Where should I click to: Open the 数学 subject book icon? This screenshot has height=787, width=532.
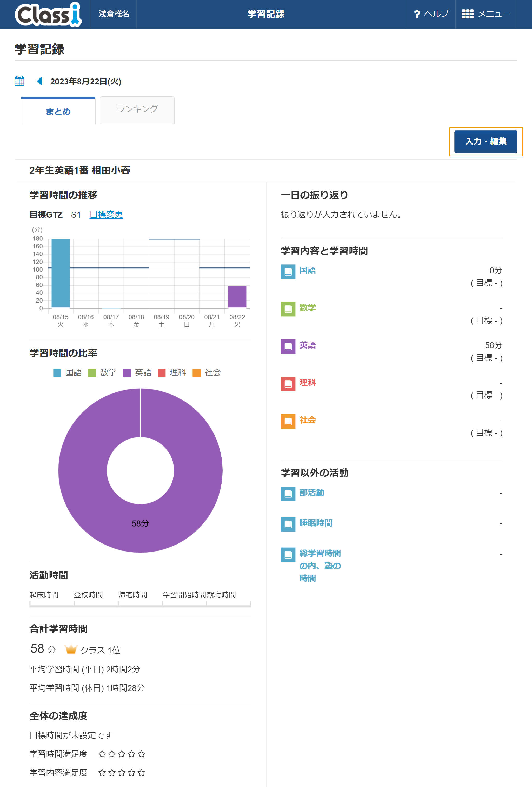point(288,309)
